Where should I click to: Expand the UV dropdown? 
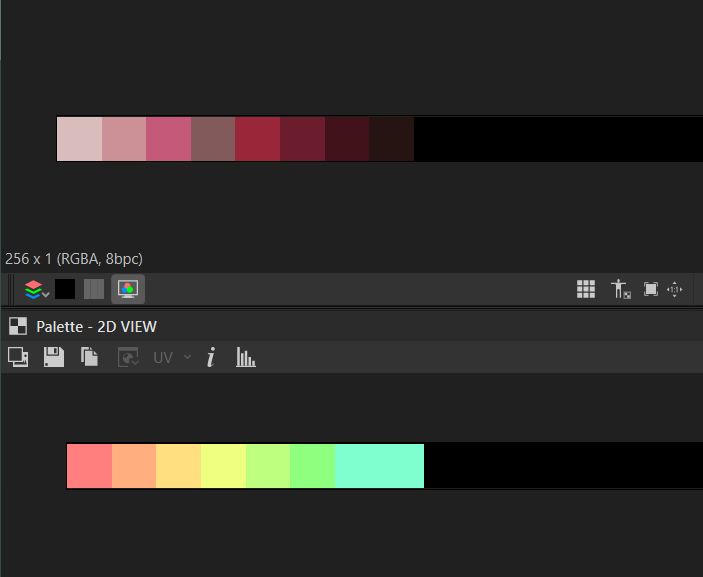tap(172, 358)
